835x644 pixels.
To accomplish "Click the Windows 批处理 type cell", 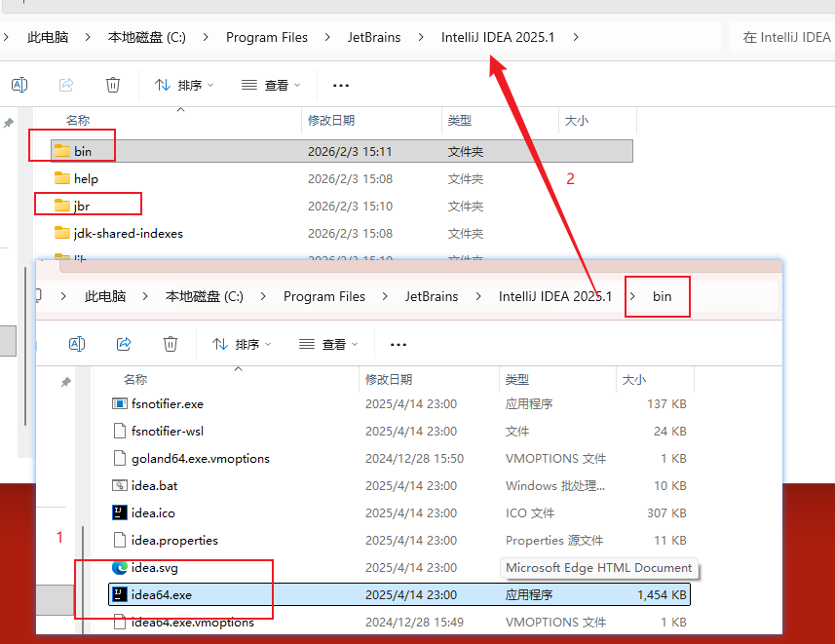I will click(x=555, y=485).
